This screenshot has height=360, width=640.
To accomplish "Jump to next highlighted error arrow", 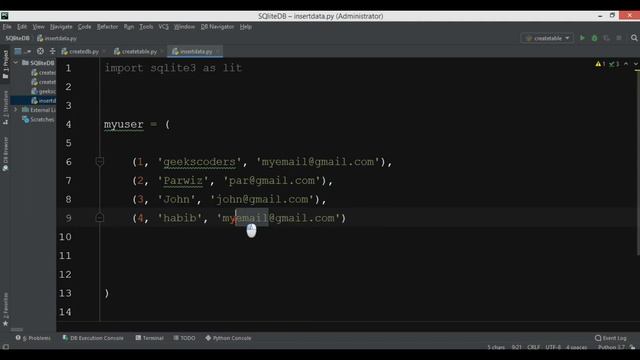I will pyautogui.click(x=636, y=64).
